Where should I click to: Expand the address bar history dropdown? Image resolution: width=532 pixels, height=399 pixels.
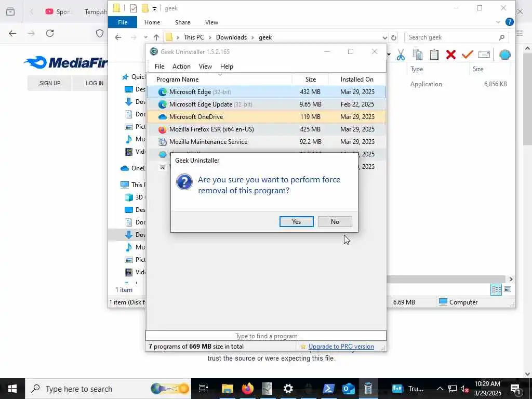tap(385, 37)
